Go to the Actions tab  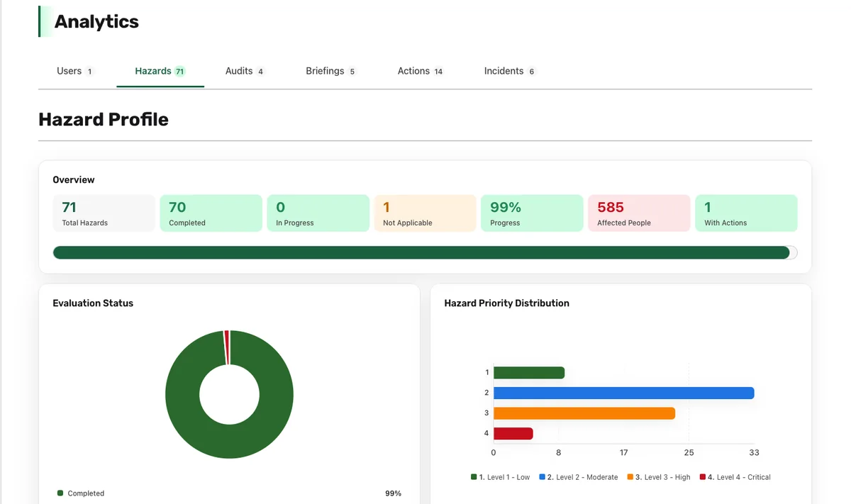(x=421, y=71)
